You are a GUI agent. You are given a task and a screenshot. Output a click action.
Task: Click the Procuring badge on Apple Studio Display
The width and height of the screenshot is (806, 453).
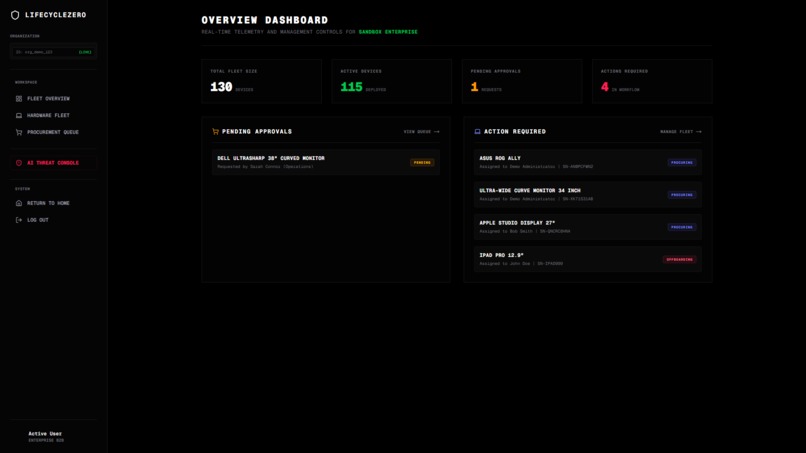[x=682, y=227]
